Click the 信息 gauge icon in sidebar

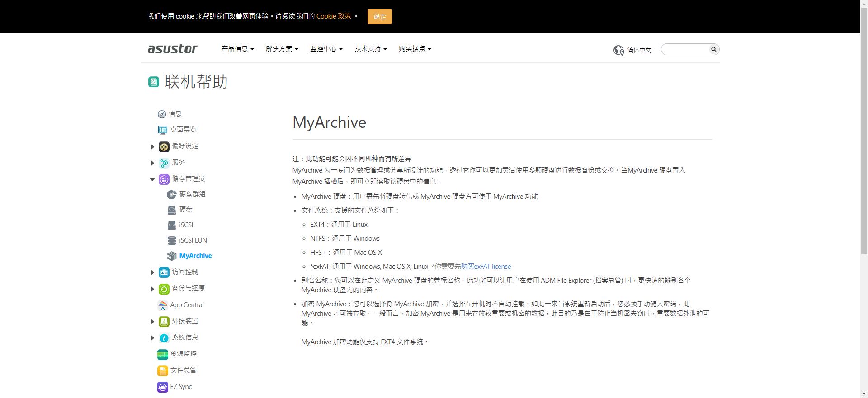(x=162, y=114)
